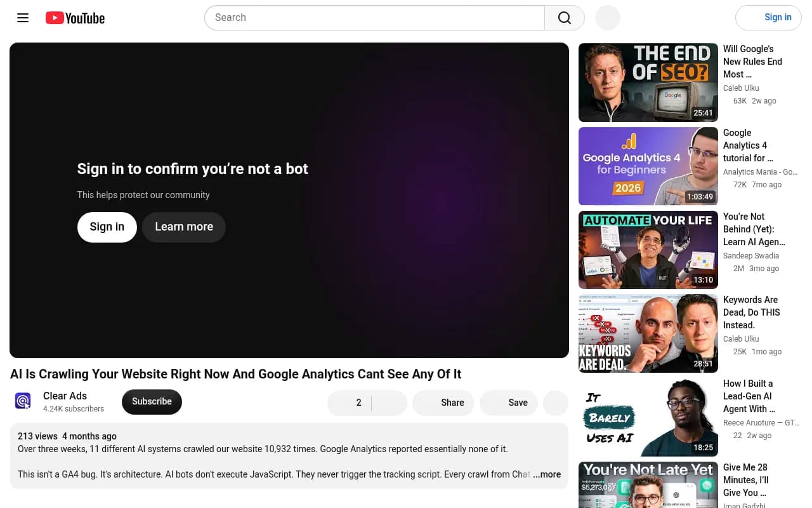The height and width of the screenshot is (508, 812).
Task: Click Reece Aruoture channel name
Action: point(761,423)
